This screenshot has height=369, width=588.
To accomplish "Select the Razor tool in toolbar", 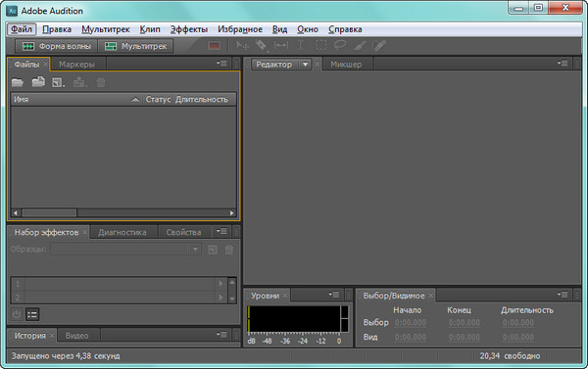I will pyautogui.click(x=262, y=46).
